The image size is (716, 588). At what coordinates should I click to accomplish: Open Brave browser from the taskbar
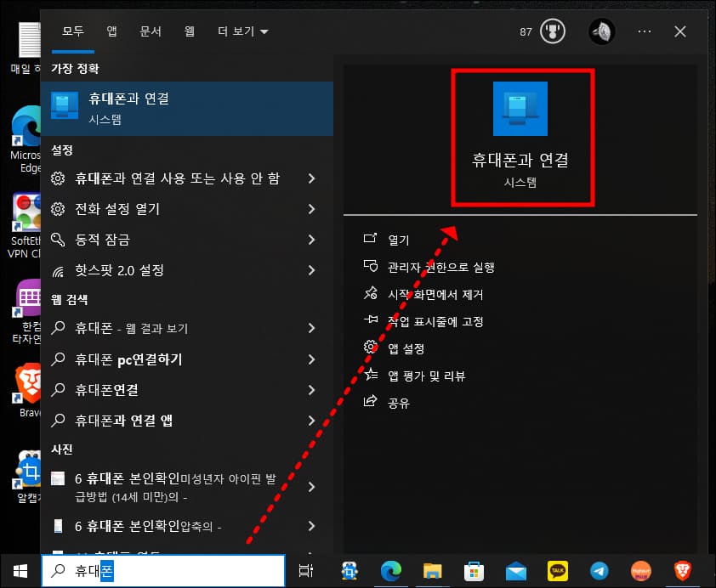pos(682,571)
